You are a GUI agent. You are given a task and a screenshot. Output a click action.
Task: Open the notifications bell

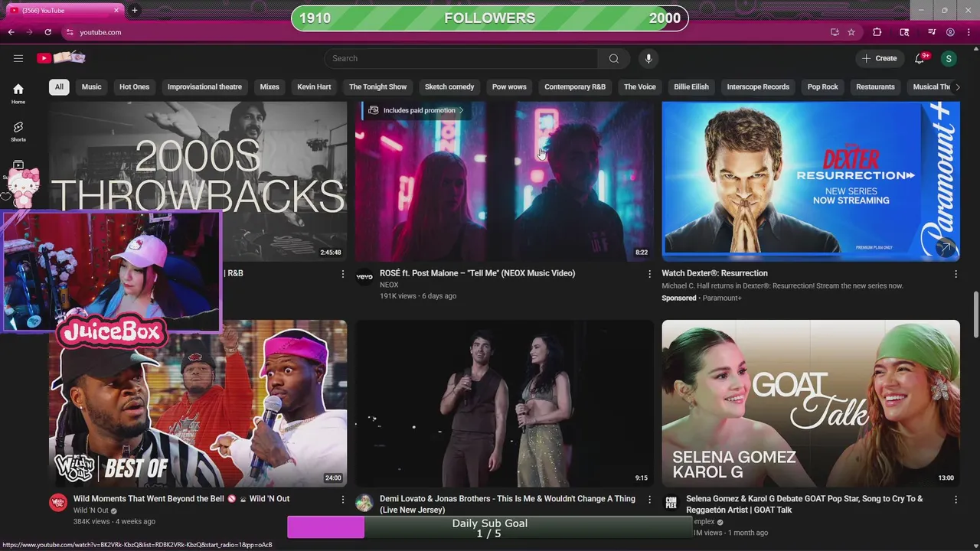pos(920,58)
